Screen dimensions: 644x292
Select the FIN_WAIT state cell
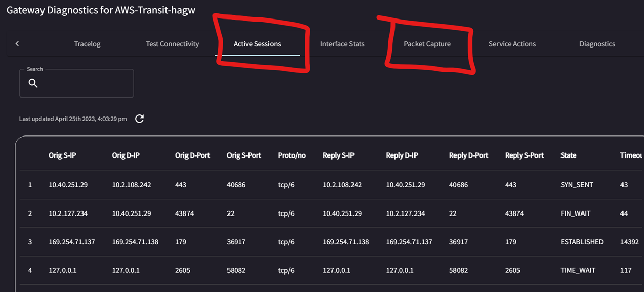click(575, 213)
